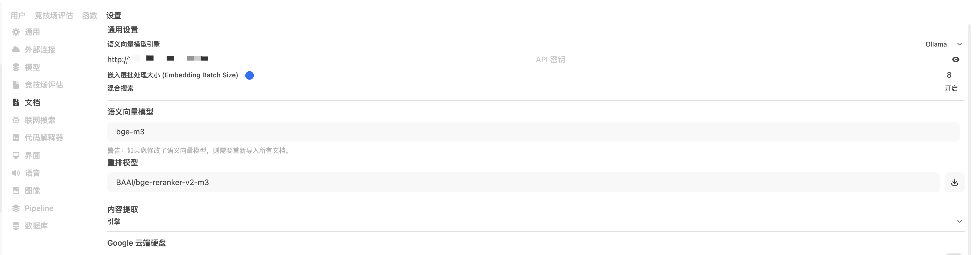Screen dimensions: 980x255
Task: Click the BAAI/bge-reranker-v2-m3 reranker field
Action: pos(524,182)
